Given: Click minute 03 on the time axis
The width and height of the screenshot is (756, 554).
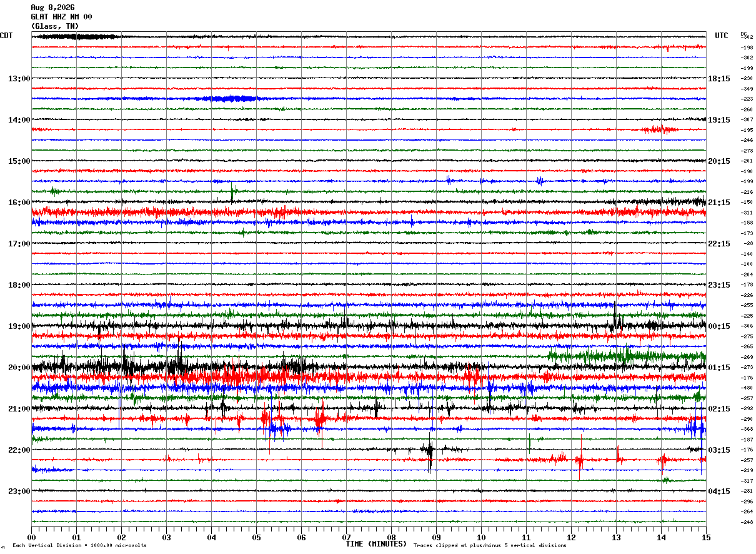Looking at the screenshot, I should (166, 538).
